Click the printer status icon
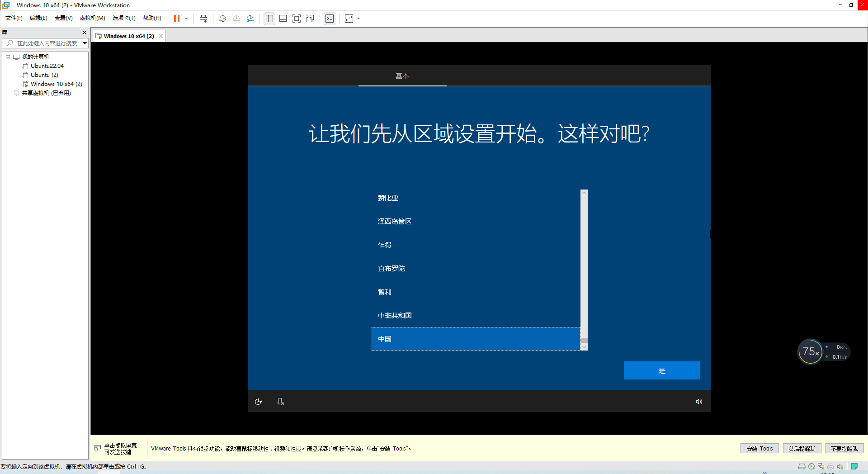 (830, 466)
